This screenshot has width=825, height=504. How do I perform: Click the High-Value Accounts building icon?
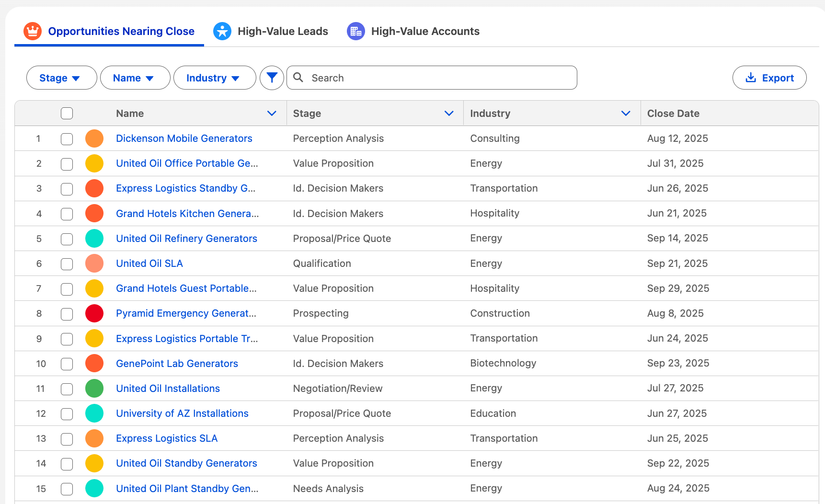tap(355, 31)
